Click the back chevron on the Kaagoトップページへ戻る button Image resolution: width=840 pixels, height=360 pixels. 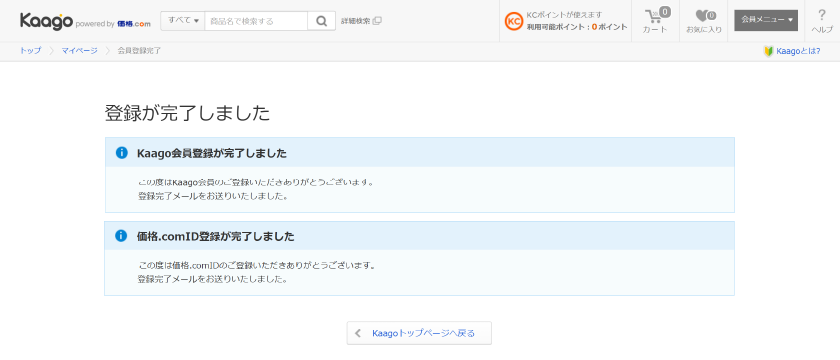pyautogui.click(x=358, y=333)
